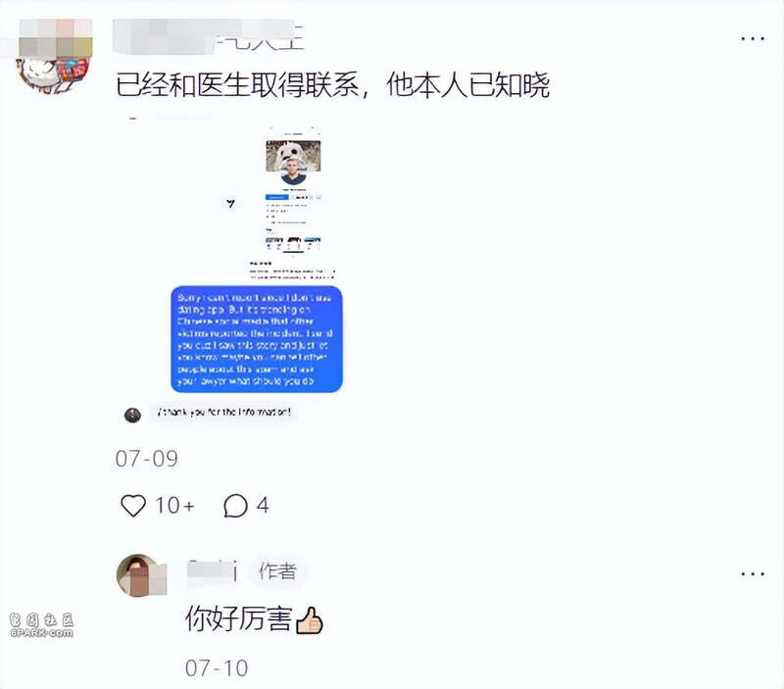Click the blurred username of top commenter
This screenshot has width=784, height=689.
[x=209, y=37]
